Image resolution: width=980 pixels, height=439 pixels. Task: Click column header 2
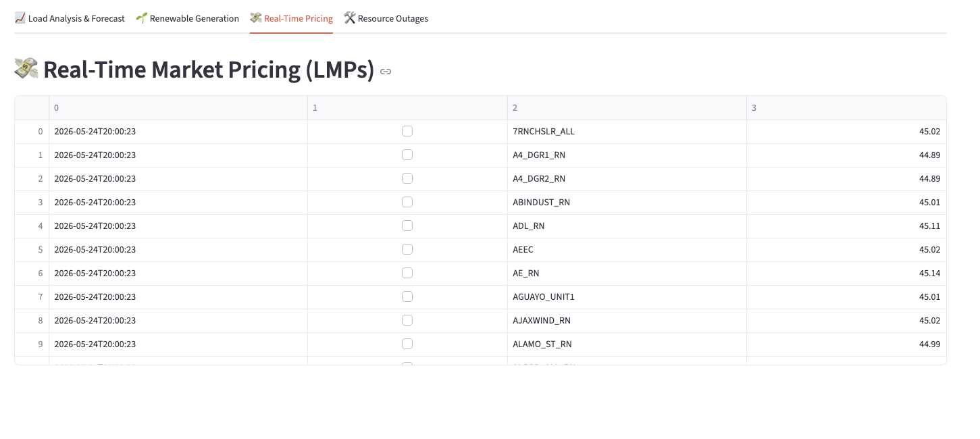coord(627,108)
